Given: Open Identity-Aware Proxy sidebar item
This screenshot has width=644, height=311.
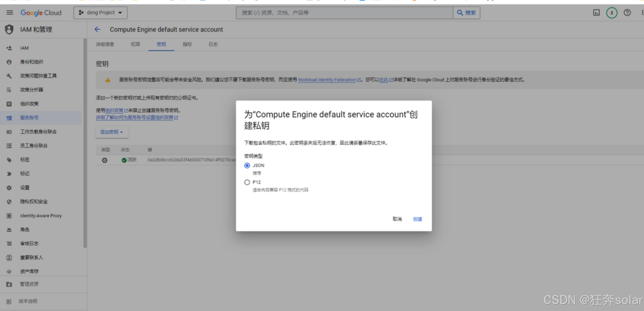Looking at the screenshot, I should pos(41,216).
